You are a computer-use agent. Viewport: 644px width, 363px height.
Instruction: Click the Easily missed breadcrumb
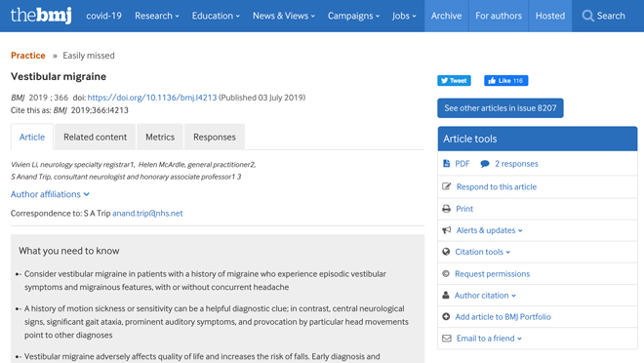[89, 56]
